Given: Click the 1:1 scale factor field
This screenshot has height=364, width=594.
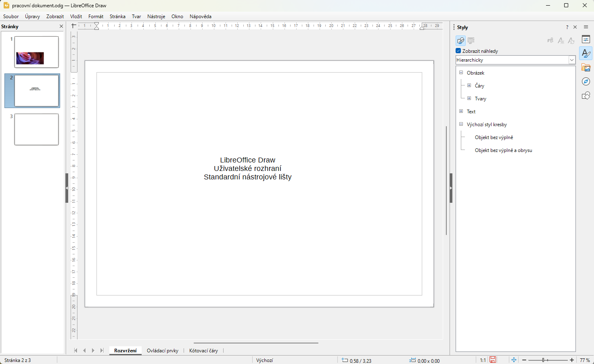Looking at the screenshot, I should tap(483, 360).
